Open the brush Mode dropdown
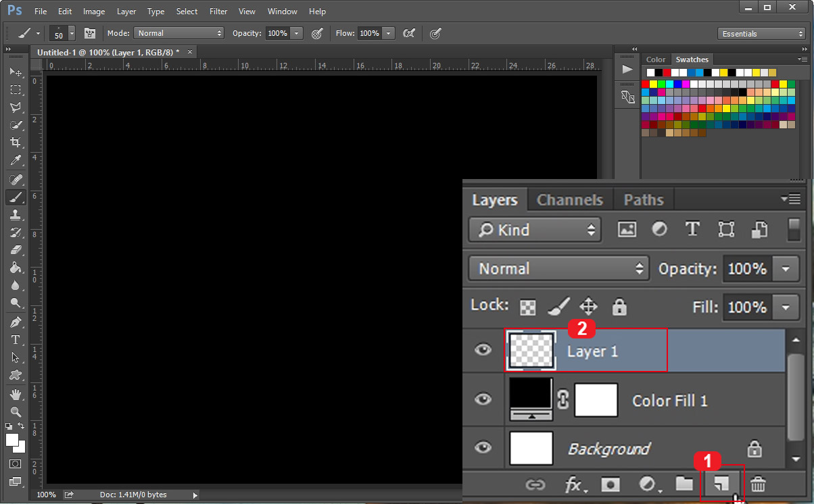Screen dimensions: 814x504 [x=179, y=33]
